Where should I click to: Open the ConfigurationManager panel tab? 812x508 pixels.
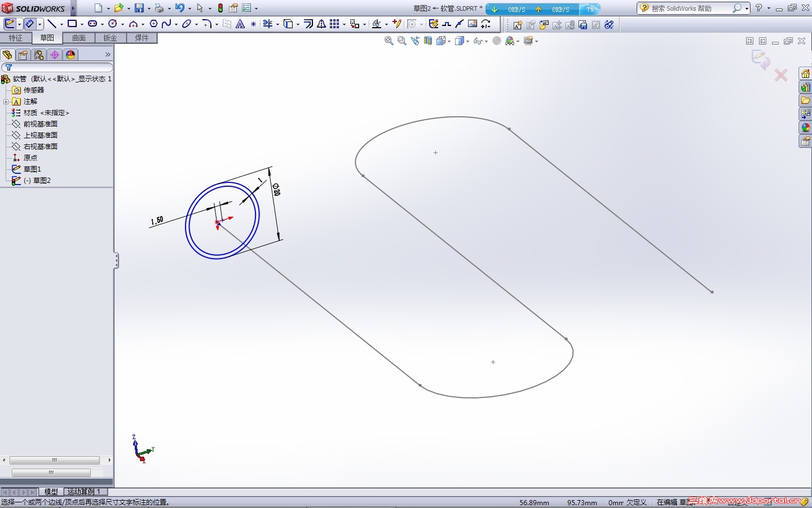click(39, 55)
